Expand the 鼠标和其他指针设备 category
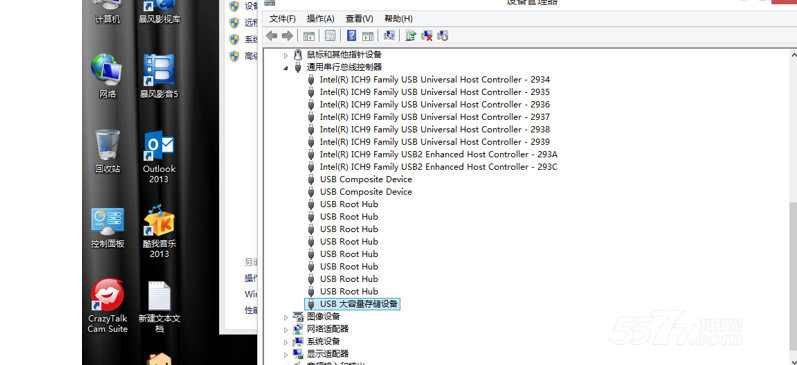 click(x=285, y=55)
